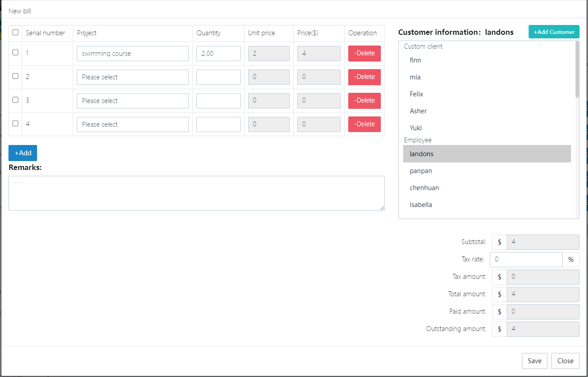The width and height of the screenshot is (588, 377).
Task: Remove row 3 with its Delete button
Action: [x=364, y=101]
